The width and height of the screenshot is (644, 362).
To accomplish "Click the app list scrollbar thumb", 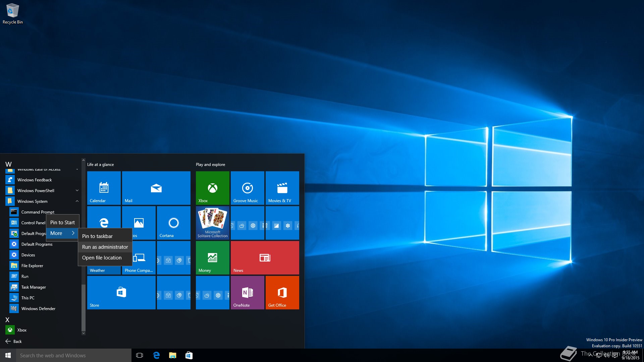I will [x=84, y=307].
